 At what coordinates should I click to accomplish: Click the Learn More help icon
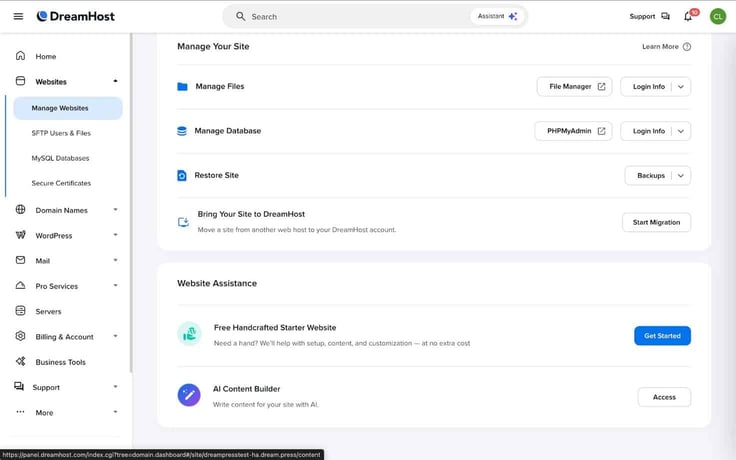point(687,46)
